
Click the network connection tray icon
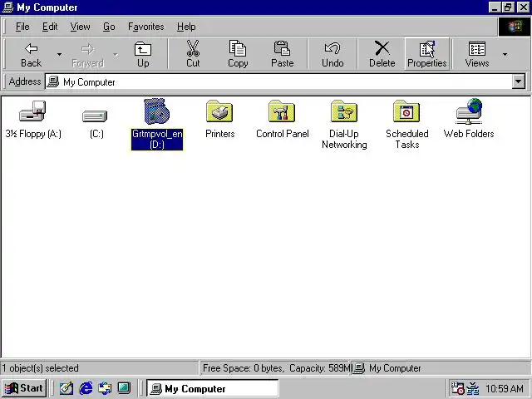click(473, 388)
